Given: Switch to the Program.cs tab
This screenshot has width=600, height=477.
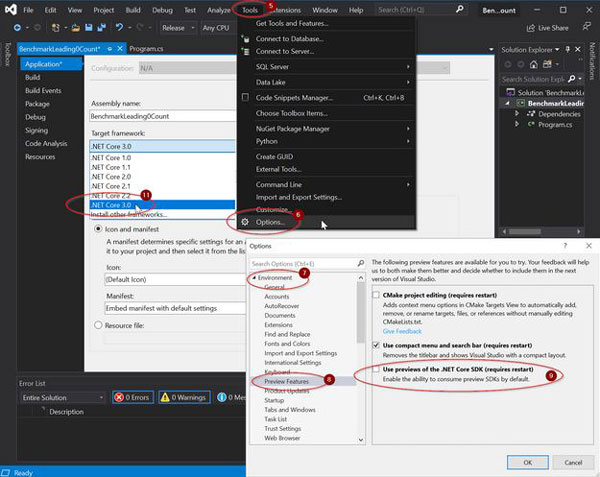Looking at the screenshot, I should (143, 47).
